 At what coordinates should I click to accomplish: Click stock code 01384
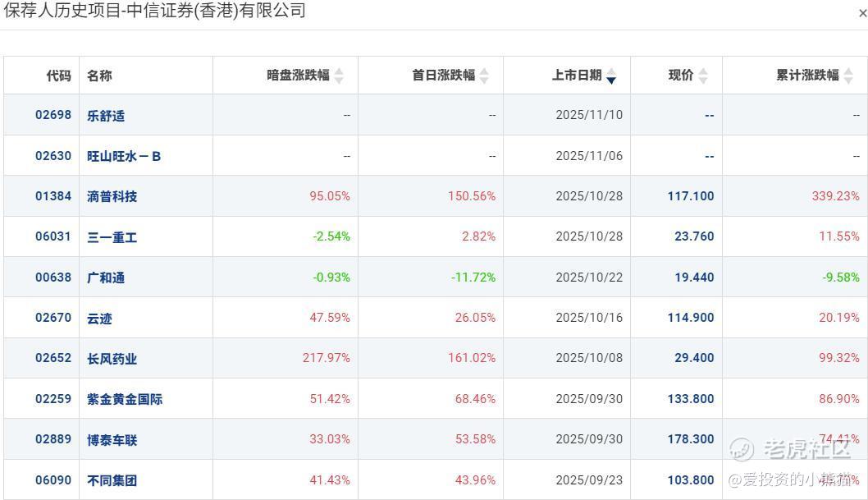(x=53, y=196)
